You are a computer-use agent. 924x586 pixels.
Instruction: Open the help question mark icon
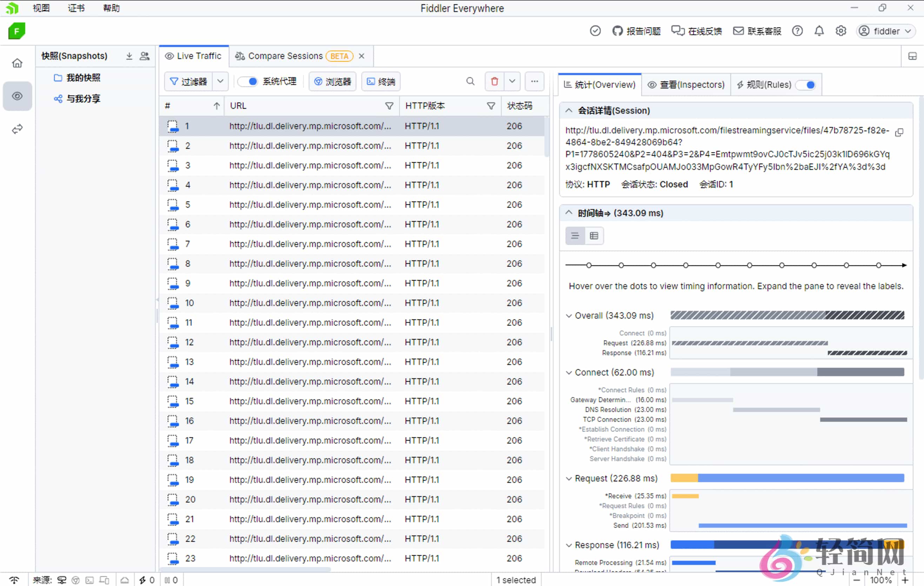pos(797,31)
